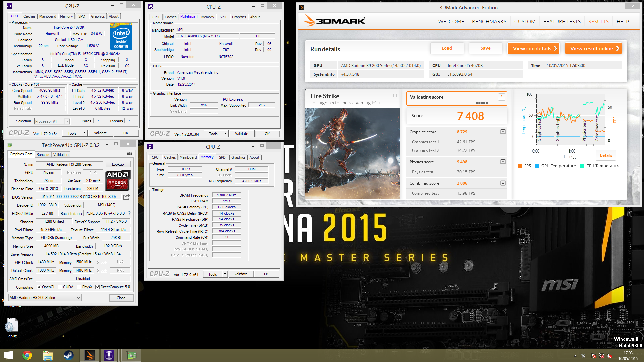Open the Validation tab in GPU-Z
Screen dimensions: 644x362
point(61,155)
